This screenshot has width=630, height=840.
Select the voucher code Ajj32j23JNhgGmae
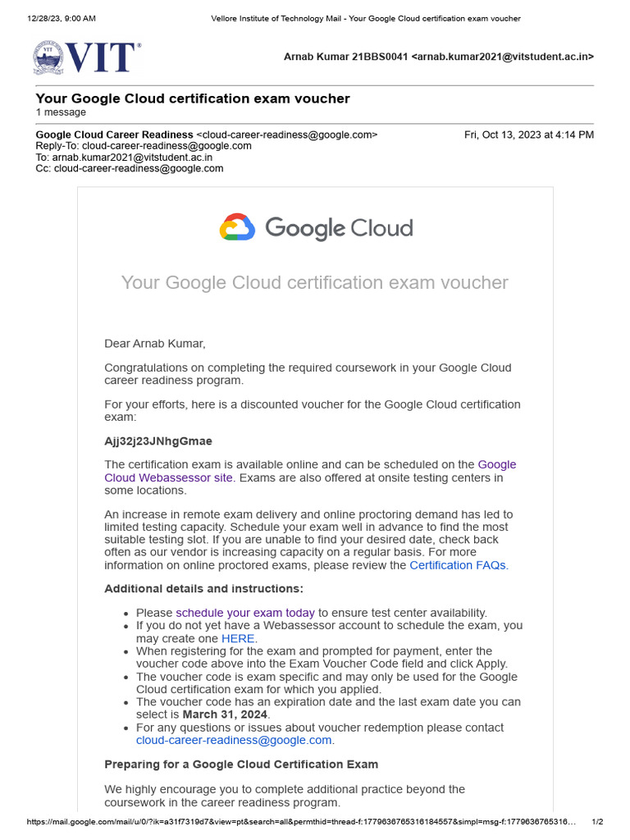point(158,441)
